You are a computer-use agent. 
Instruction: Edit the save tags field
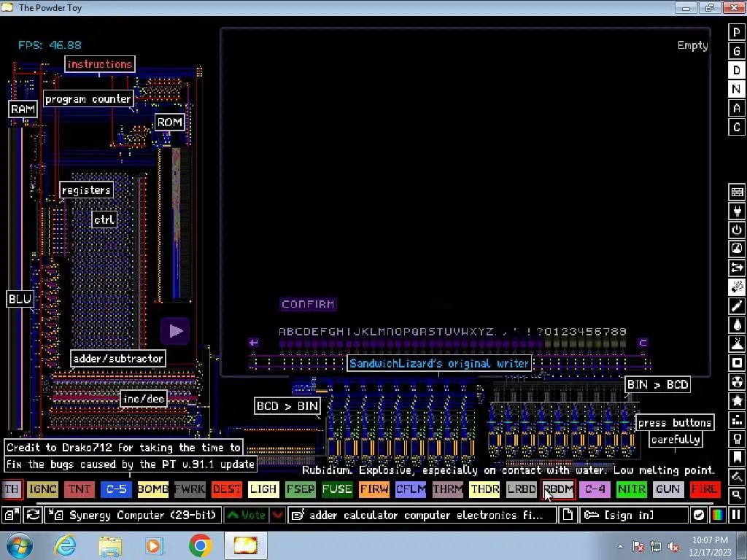[x=422, y=515]
